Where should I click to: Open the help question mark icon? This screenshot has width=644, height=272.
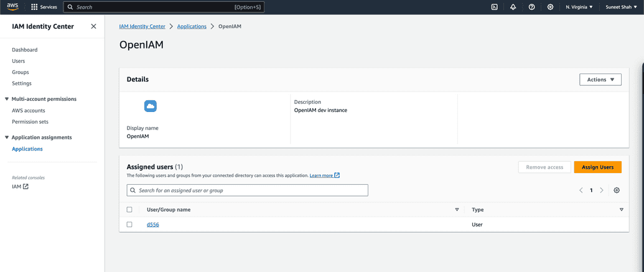(x=531, y=7)
